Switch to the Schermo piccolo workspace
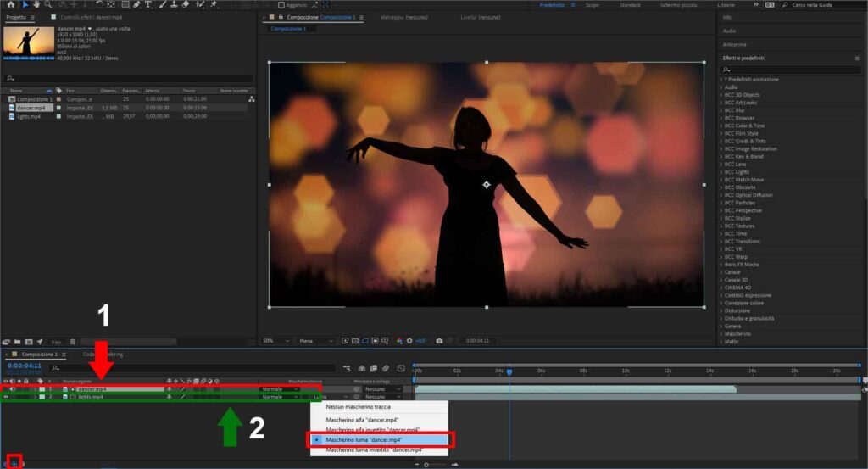 click(x=678, y=5)
